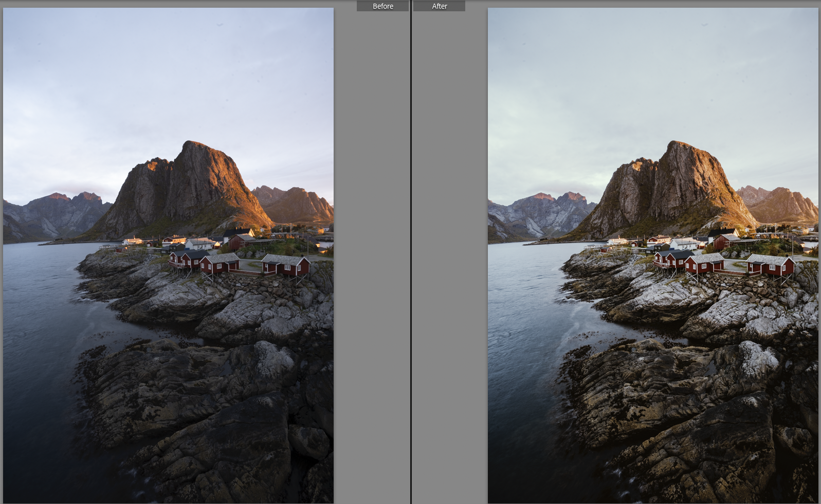
Task: Select the Before photo preview
Action: pyautogui.click(x=168, y=255)
